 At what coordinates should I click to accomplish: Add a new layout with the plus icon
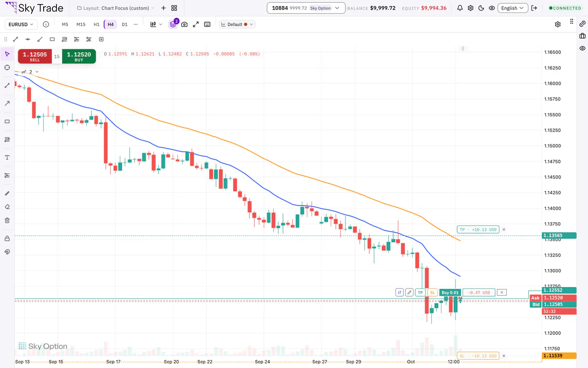tap(164, 8)
